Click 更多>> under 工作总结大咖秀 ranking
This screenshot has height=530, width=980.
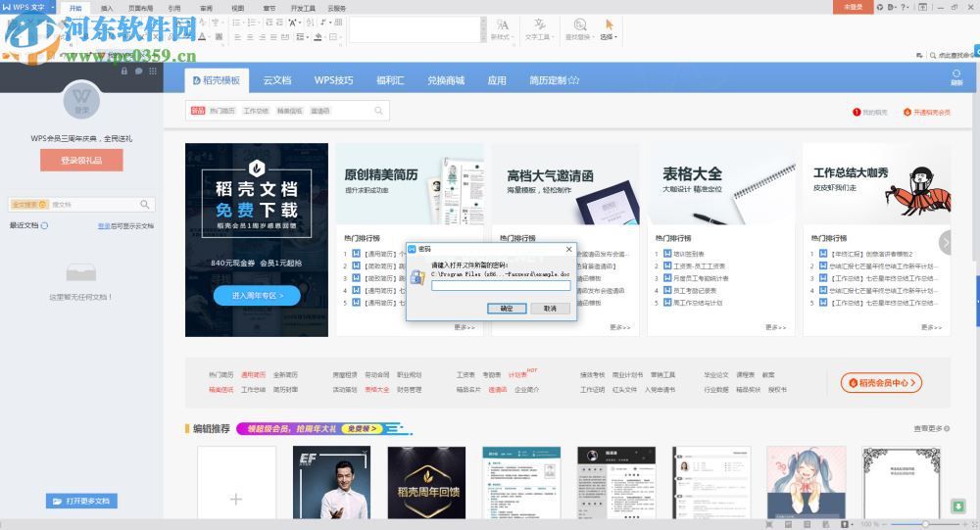coord(931,327)
